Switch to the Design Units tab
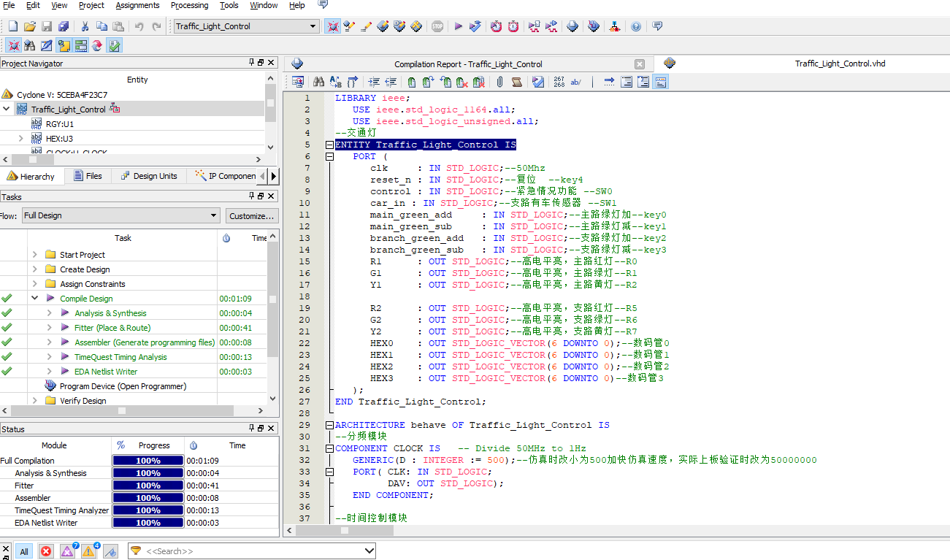950x560 pixels. coord(149,176)
